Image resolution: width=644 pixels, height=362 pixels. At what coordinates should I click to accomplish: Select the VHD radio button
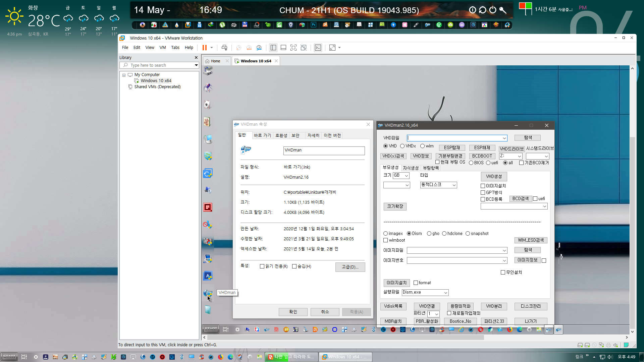coord(385,146)
